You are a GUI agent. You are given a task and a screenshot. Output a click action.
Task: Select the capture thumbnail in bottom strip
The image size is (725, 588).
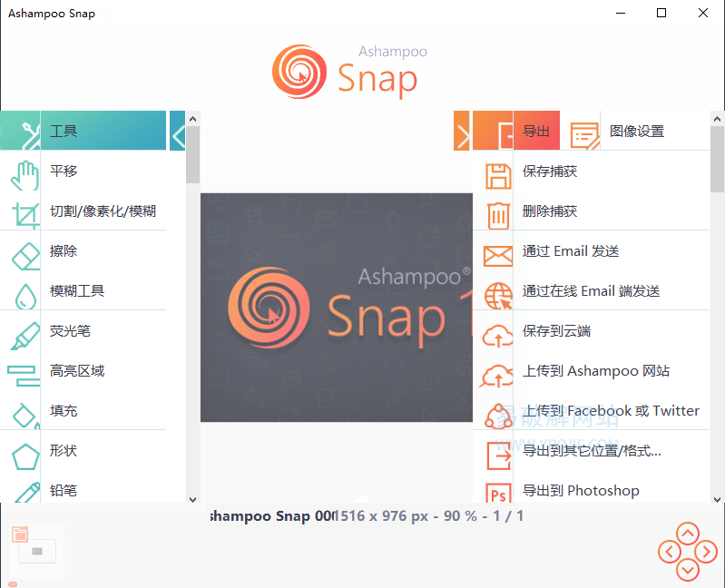coord(37,551)
